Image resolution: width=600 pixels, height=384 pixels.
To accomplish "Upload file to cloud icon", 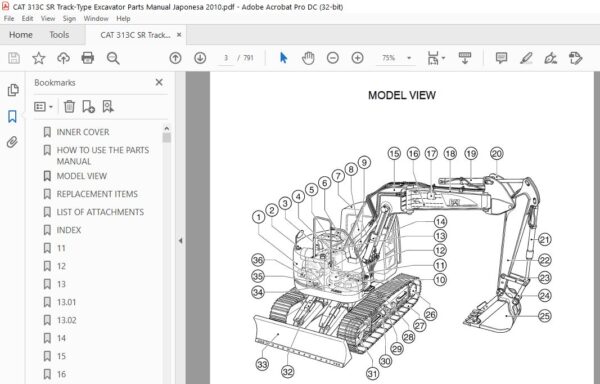I will pyautogui.click(x=63, y=58).
